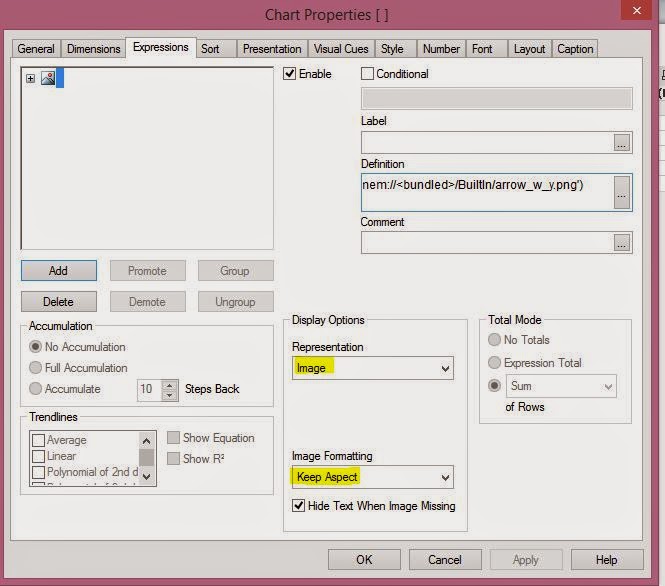665x586 pixels.
Task: Open the Layout tab
Action: coord(529,49)
